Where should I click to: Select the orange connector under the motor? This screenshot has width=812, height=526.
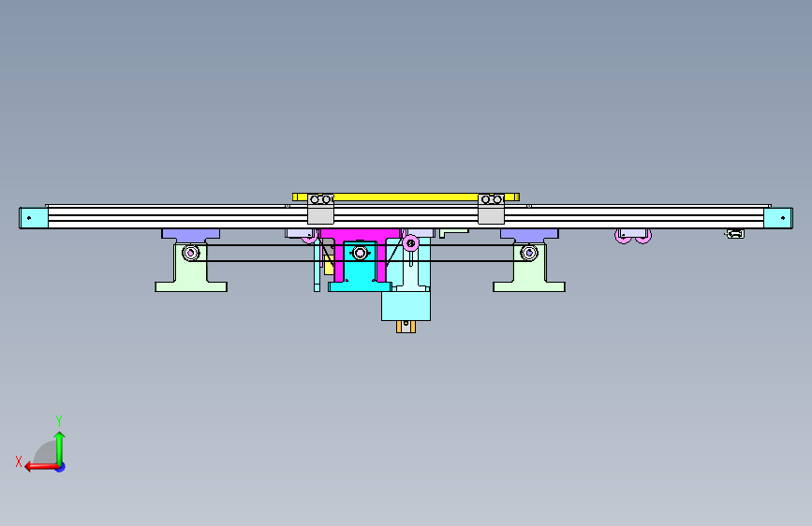pyautogui.click(x=406, y=327)
